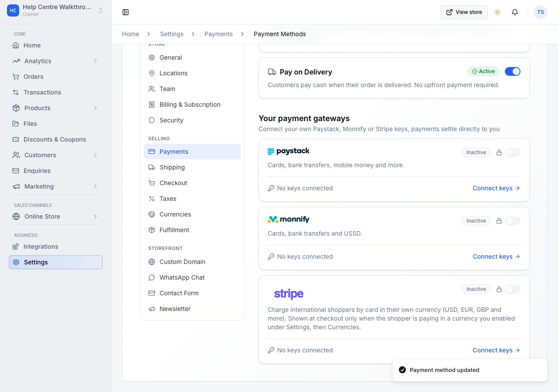This screenshot has height=392, width=558.
Task: Open Shipping settings
Action: click(192, 167)
